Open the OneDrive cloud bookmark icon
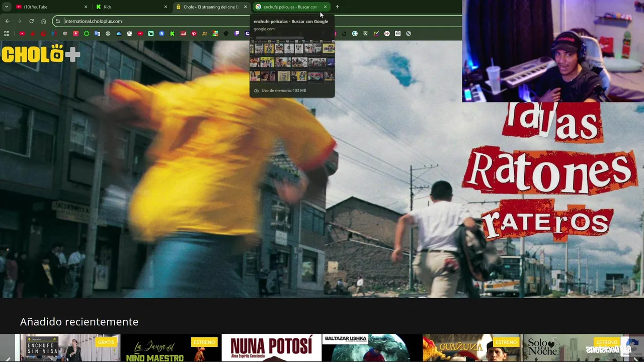 point(119,34)
